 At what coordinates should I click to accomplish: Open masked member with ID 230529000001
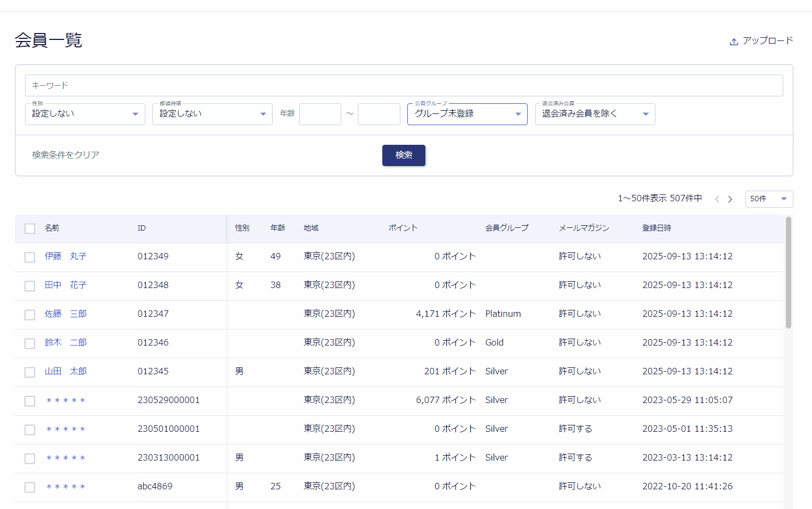click(65, 400)
